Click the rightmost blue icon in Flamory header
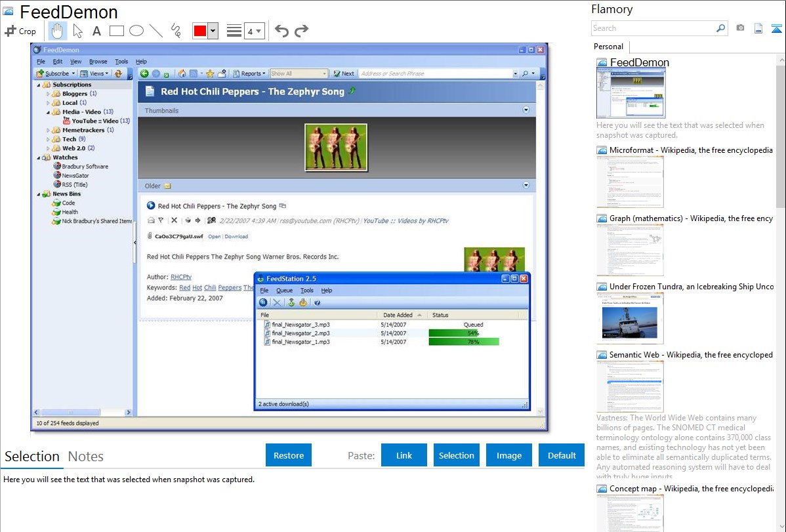The width and height of the screenshot is (786, 532). point(776,29)
